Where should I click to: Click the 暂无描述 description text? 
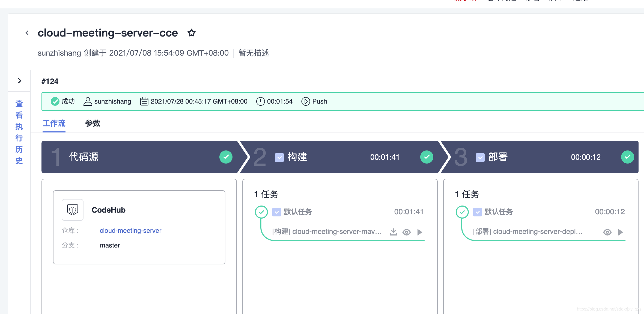click(254, 53)
